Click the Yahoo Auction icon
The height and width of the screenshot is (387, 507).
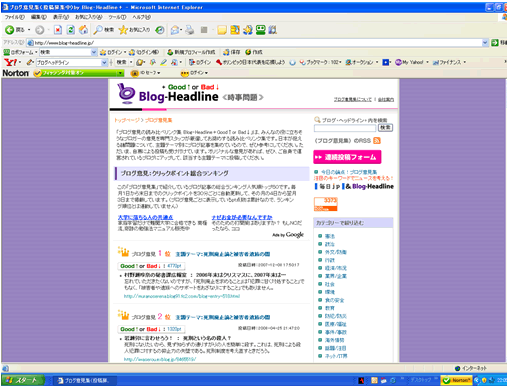coord(348,62)
